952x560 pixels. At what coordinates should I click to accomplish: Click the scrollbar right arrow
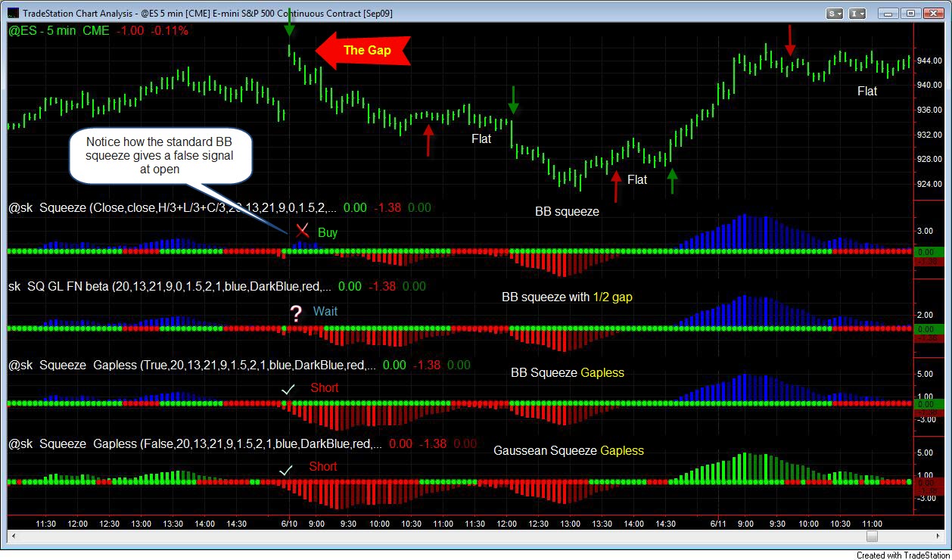[938, 537]
